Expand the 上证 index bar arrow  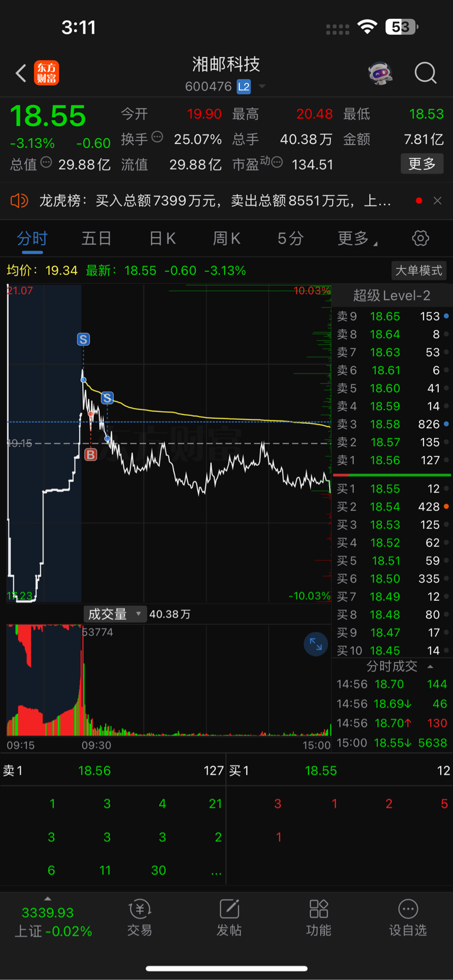click(x=48, y=899)
